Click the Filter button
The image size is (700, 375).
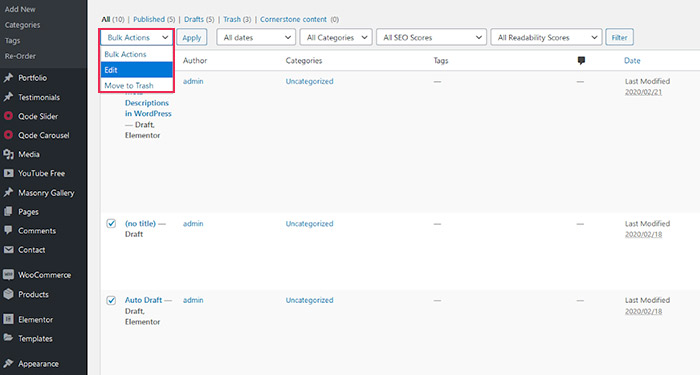pos(619,38)
